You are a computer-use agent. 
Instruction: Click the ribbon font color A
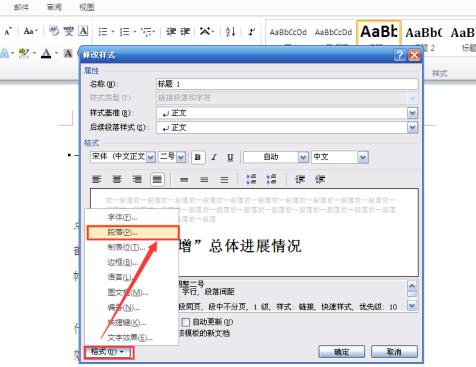46,53
